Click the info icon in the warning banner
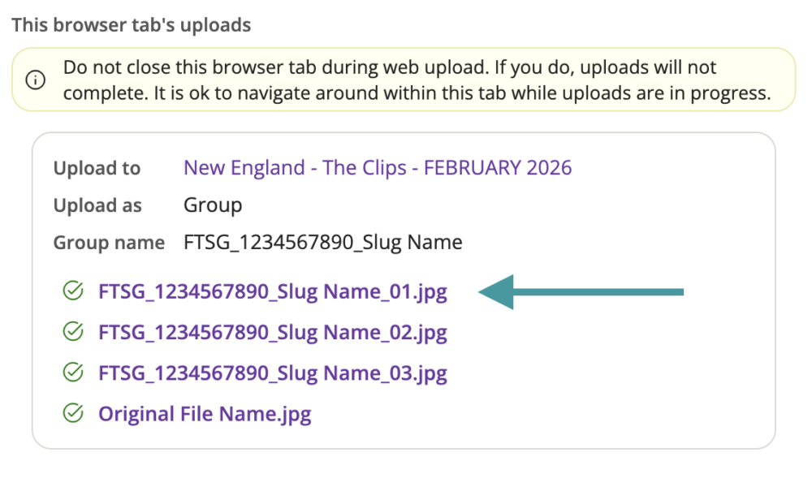812x504 pixels. point(35,80)
